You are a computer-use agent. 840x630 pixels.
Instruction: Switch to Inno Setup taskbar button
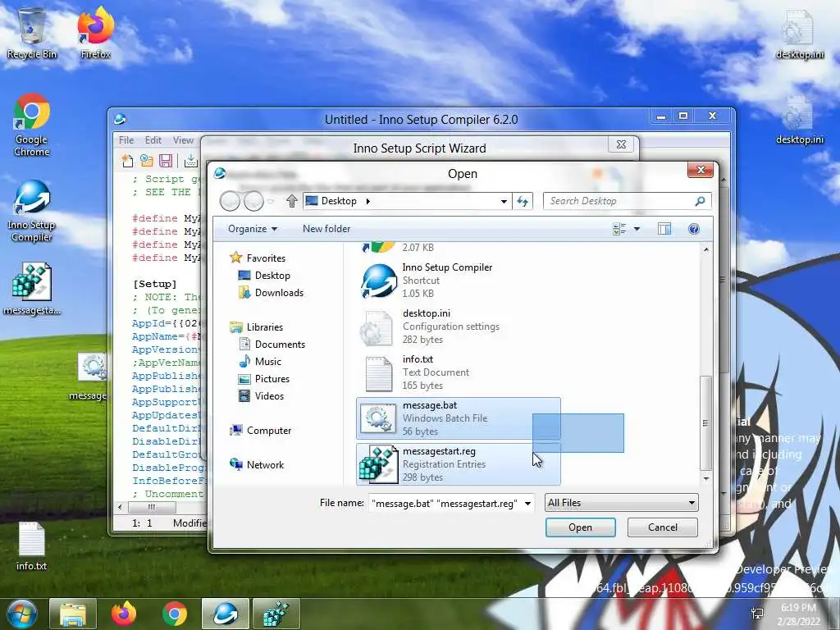point(226,614)
